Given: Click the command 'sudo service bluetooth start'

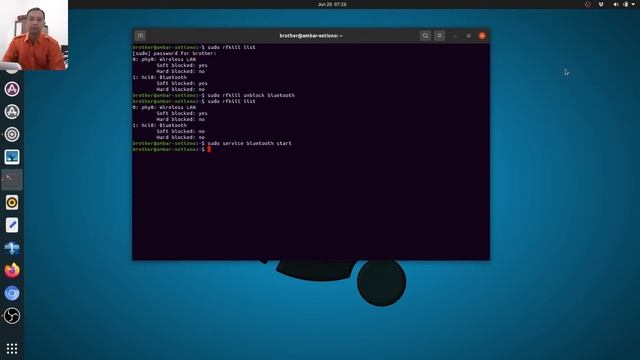Looking at the screenshot, I should pyautogui.click(x=249, y=143).
